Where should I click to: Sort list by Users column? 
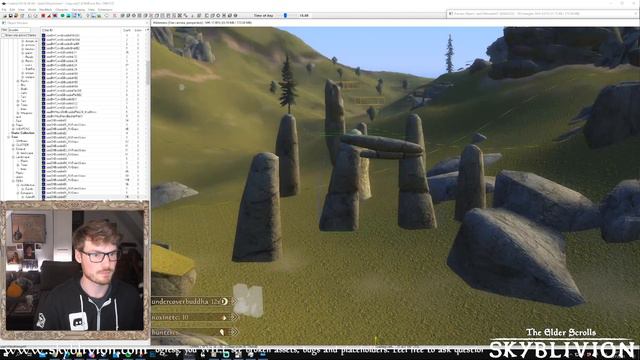point(139,30)
